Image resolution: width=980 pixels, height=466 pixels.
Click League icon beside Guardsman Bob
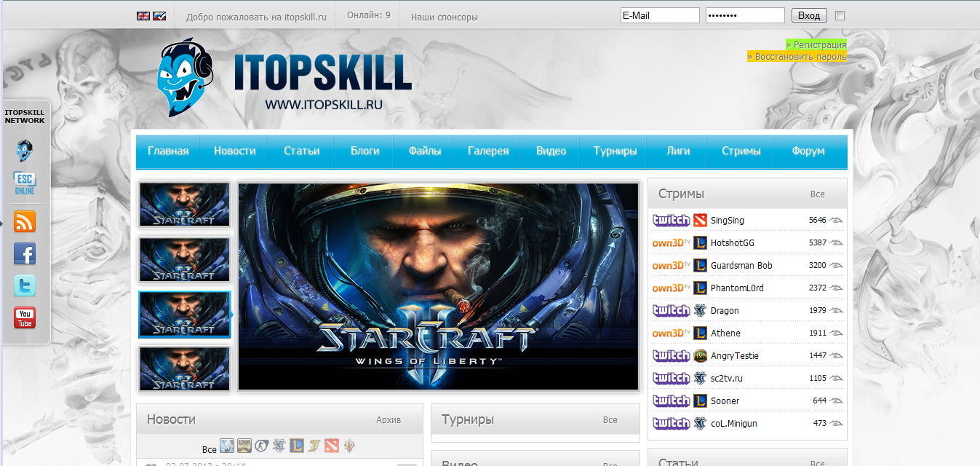[x=700, y=265]
